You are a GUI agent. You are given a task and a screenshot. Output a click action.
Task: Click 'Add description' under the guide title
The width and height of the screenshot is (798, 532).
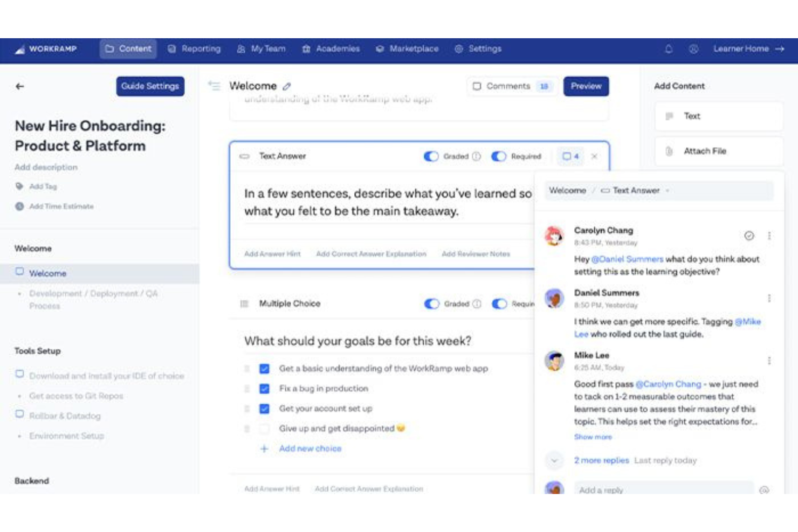[x=46, y=168]
